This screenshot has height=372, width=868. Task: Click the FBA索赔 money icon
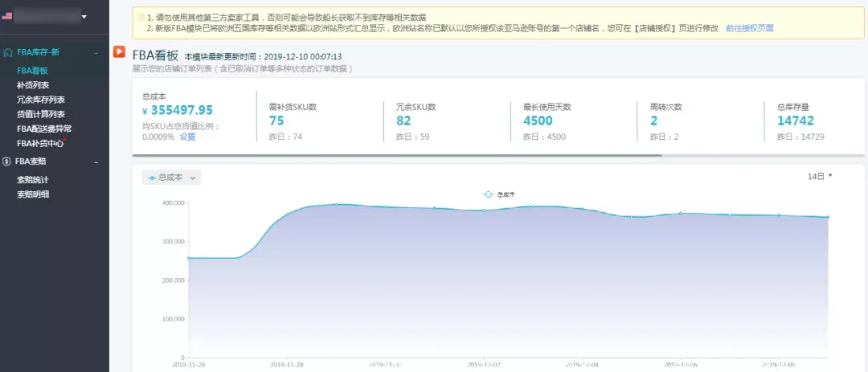coord(6,161)
